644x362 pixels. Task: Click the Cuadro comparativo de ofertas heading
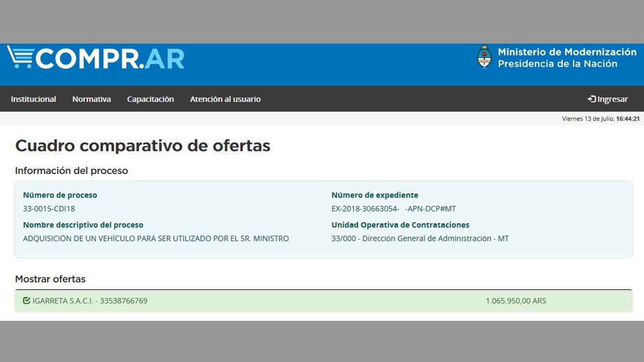point(143,146)
